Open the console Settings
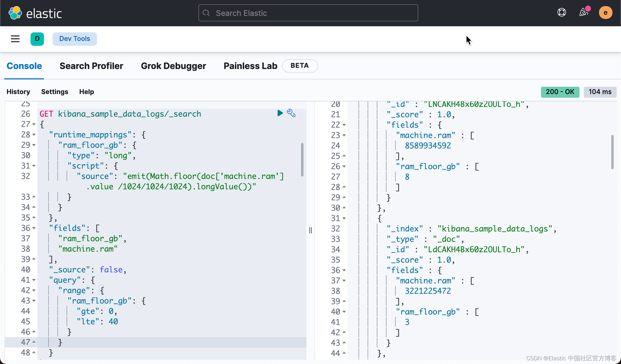Screen dimensions: 621x364 coord(54,92)
